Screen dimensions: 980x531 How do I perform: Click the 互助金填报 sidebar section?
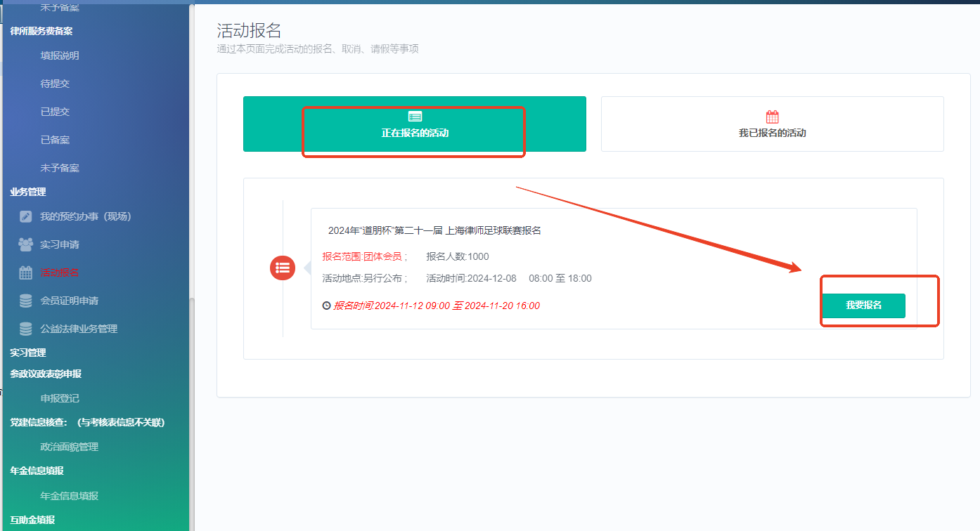click(x=32, y=519)
